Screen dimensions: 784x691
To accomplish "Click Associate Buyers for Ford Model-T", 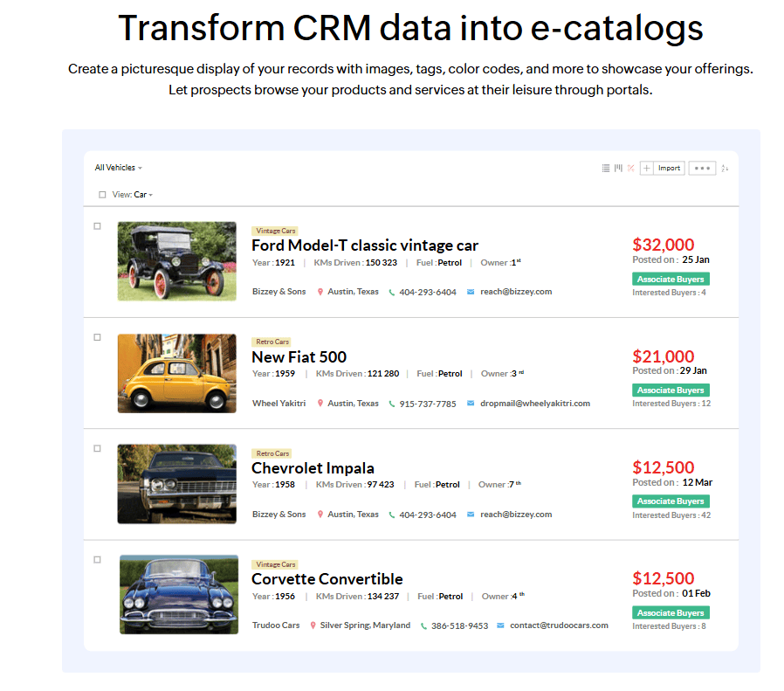I will pyautogui.click(x=671, y=280).
